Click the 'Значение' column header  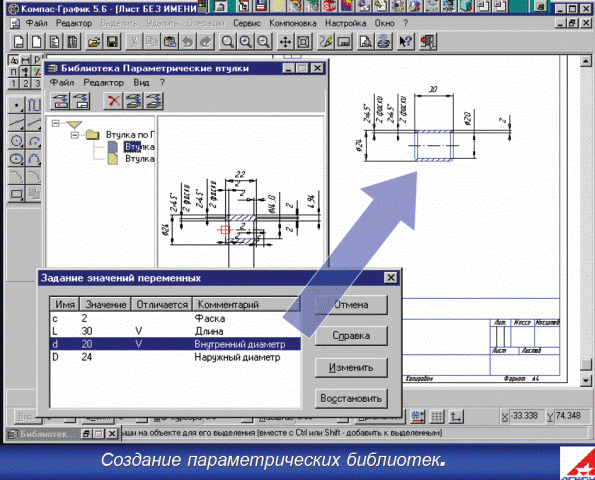105,304
